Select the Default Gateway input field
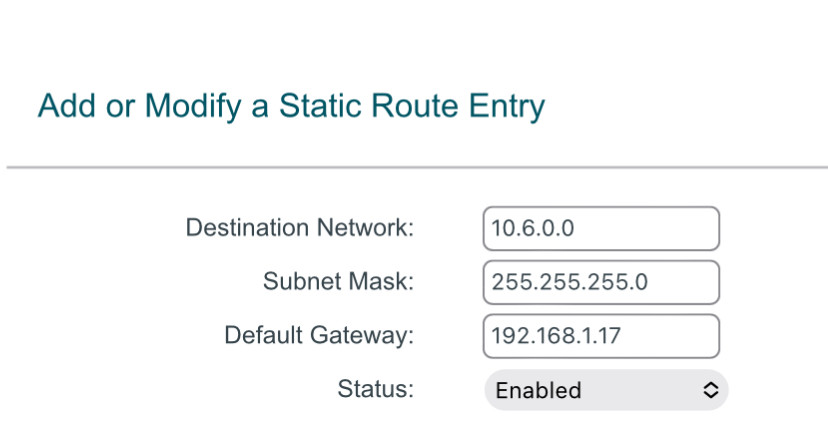The height and width of the screenshot is (447, 828). pos(601,336)
